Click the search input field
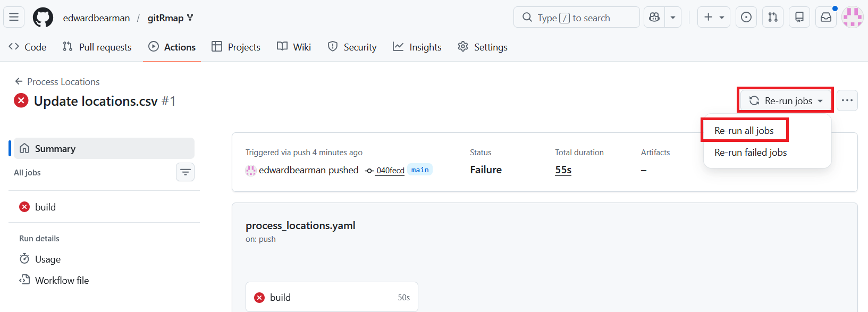Image resolution: width=868 pixels, height=312 pixels. pyautogui.click(x=576, y=18)
